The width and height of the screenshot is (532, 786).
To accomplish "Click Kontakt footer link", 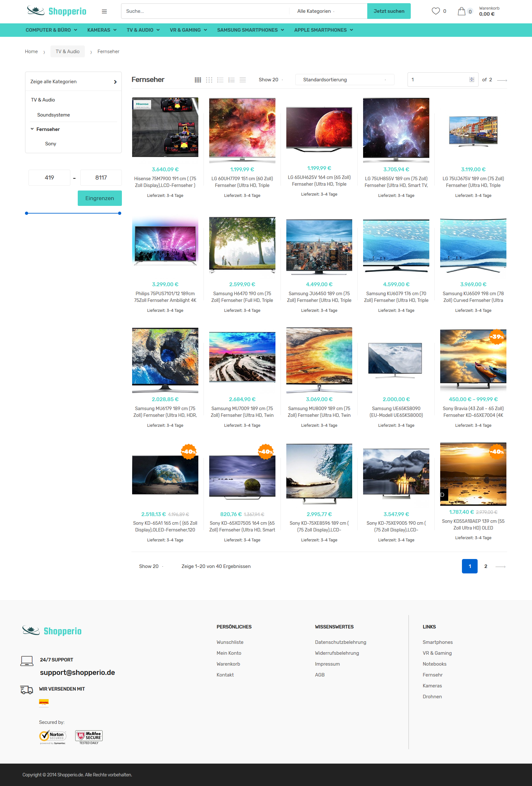I will click(225, 675).
